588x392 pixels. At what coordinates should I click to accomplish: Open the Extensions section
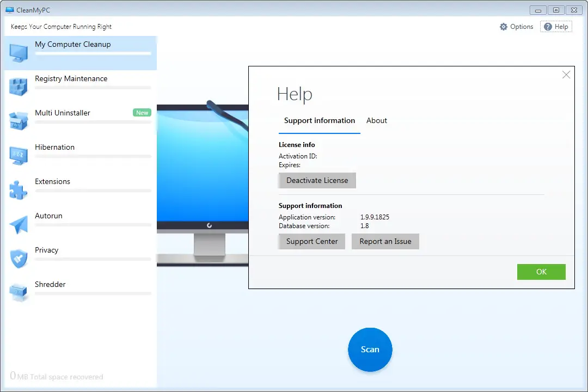tap(81, 190)
